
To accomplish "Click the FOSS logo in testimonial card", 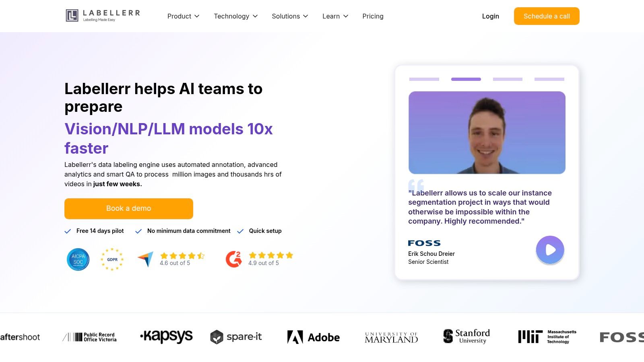I will 424,243.
